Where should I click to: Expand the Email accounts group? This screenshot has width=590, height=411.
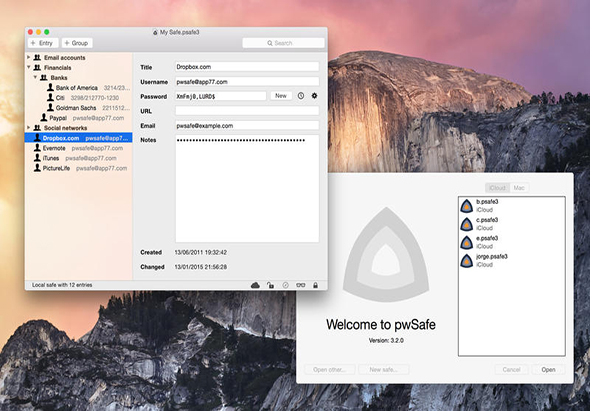[29, 57]
